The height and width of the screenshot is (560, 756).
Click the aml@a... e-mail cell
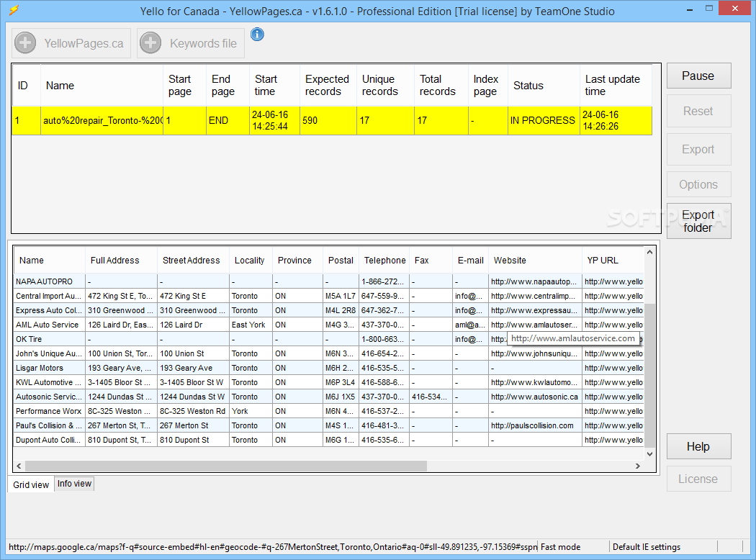pyautogui.click(x=470, y=325)
